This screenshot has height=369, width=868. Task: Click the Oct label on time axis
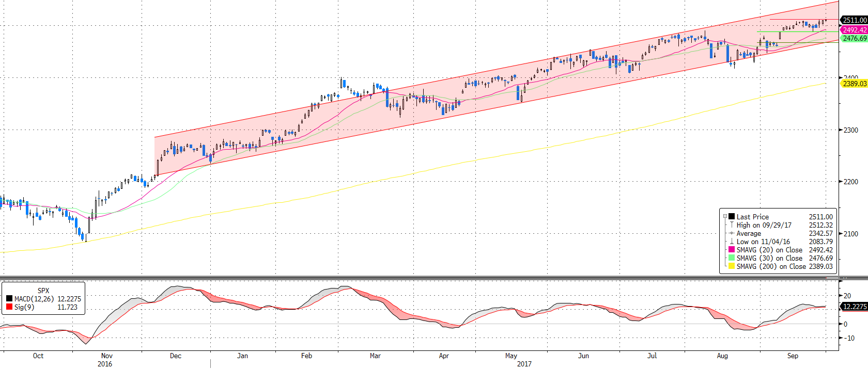38,356
